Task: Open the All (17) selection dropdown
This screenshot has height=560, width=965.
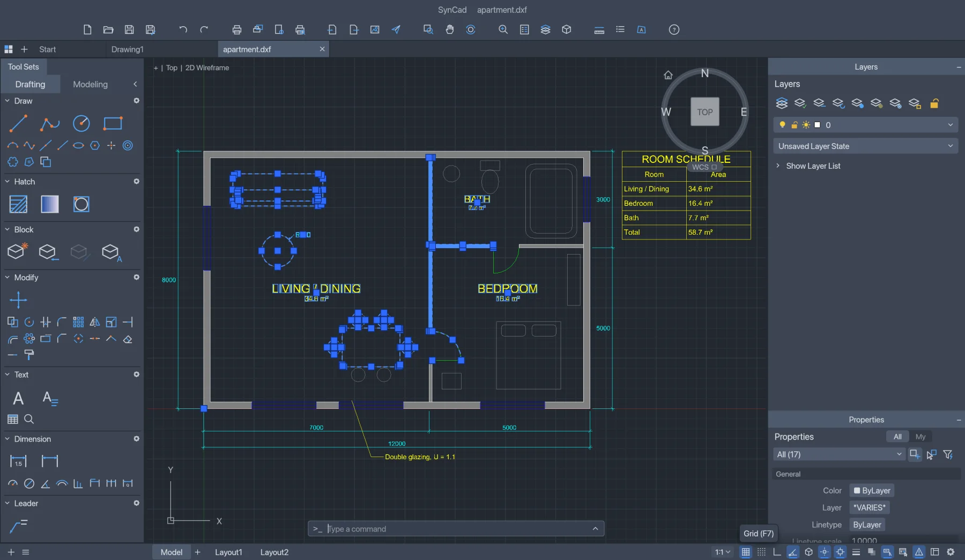Action: pyautogui.click(x=839, y=454)
